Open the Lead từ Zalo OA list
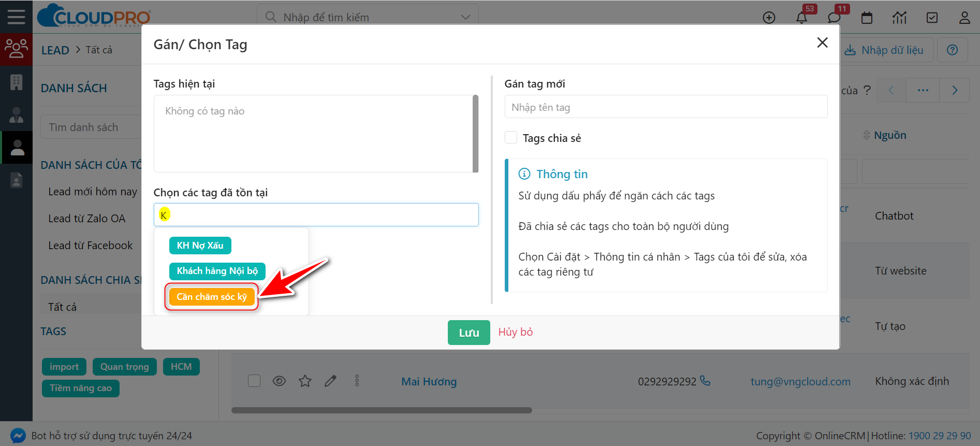Screen dimensions: 980x446 pos(87,219)
